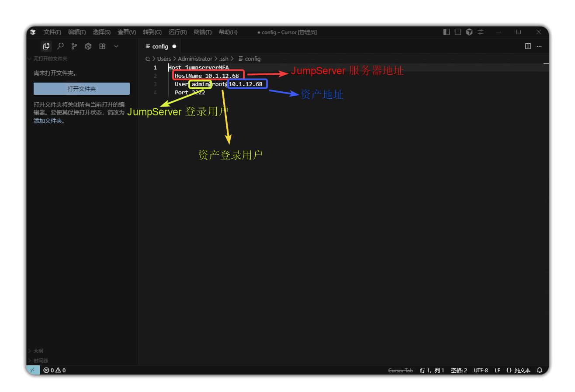Screen dimensions: 575x392
Task: Click the 添加文件夹 link
Action: point(48,121)
